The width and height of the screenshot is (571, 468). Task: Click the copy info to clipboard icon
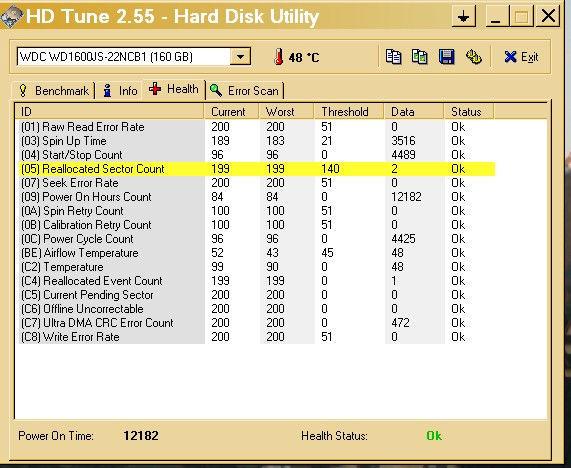click(x=393, y=57)
